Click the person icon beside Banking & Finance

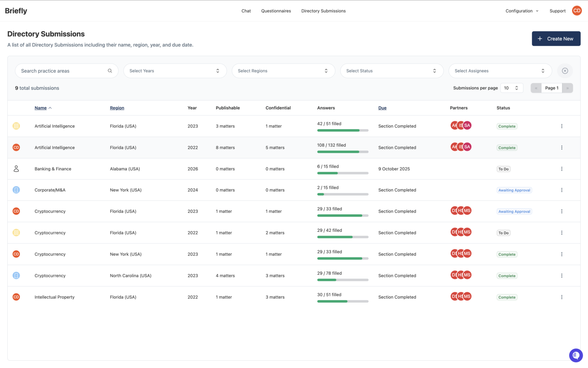(x=16, y=169)
